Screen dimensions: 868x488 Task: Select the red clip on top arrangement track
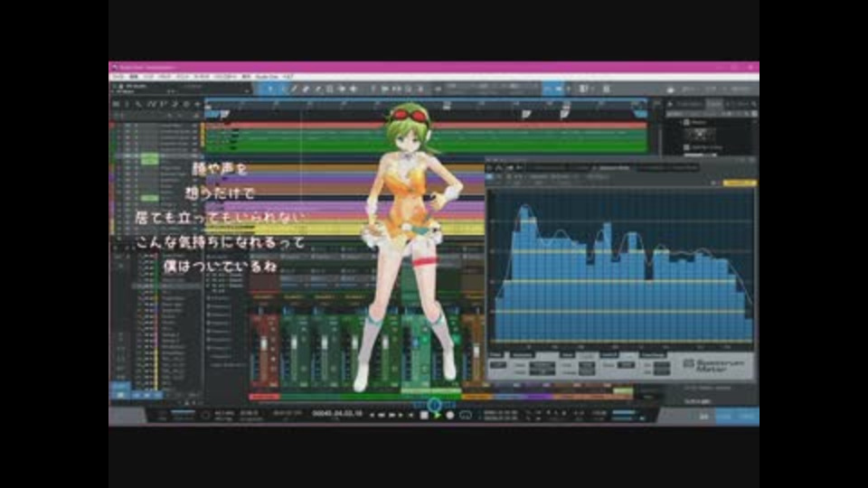coord(425,126)
